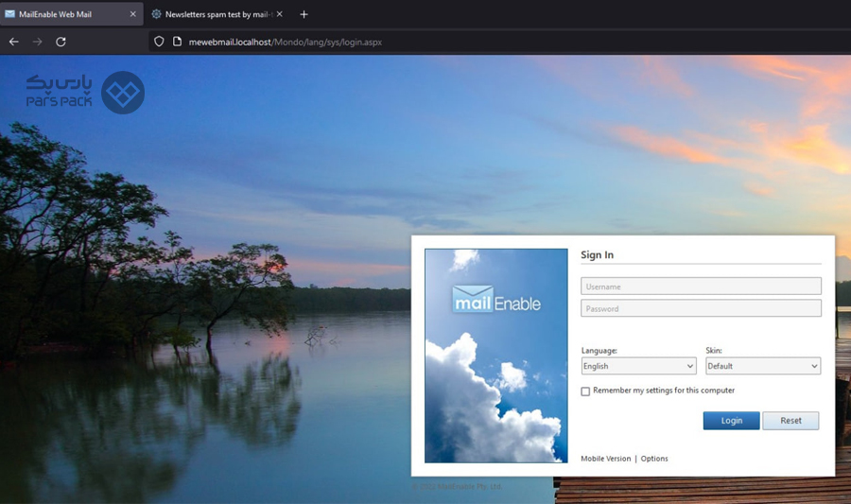851x504 pixels.
Task: Click the Pars Pack logo
Action: click(86, 93)
